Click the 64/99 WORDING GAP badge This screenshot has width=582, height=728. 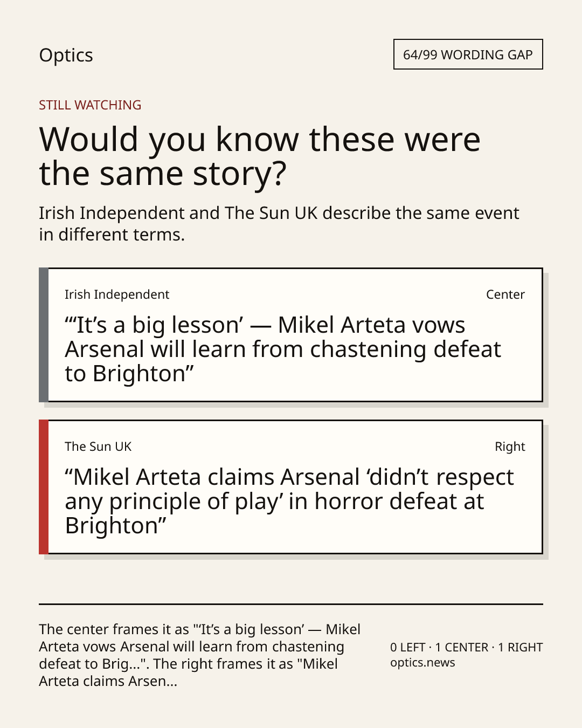tap(468, 54)
